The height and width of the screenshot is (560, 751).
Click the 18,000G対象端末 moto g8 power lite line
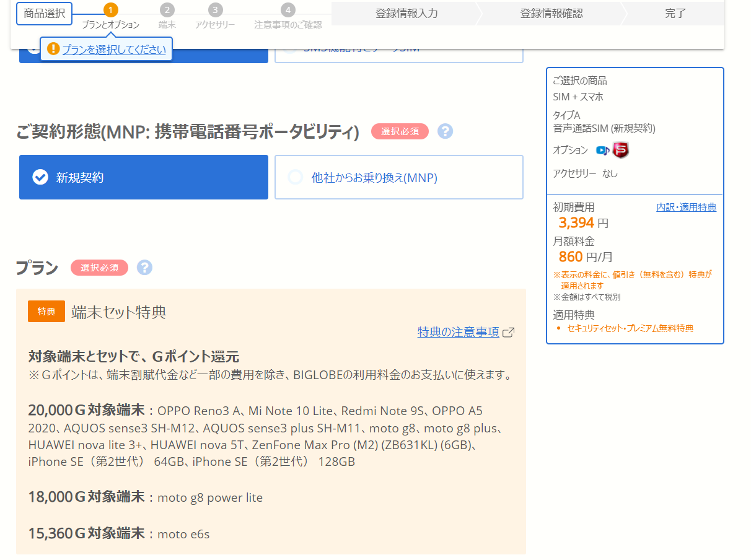pyautogui.click(x=146, y=497)
